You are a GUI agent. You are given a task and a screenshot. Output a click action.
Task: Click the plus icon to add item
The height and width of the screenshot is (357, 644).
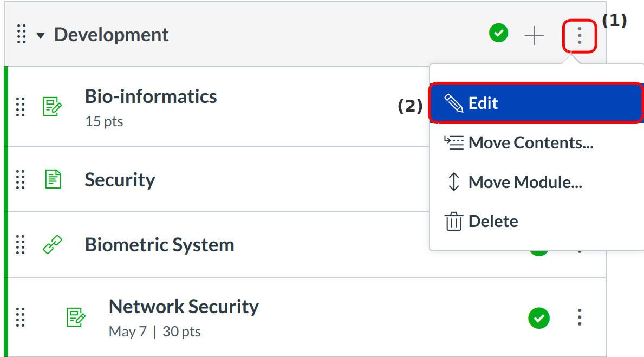point(534,36)
